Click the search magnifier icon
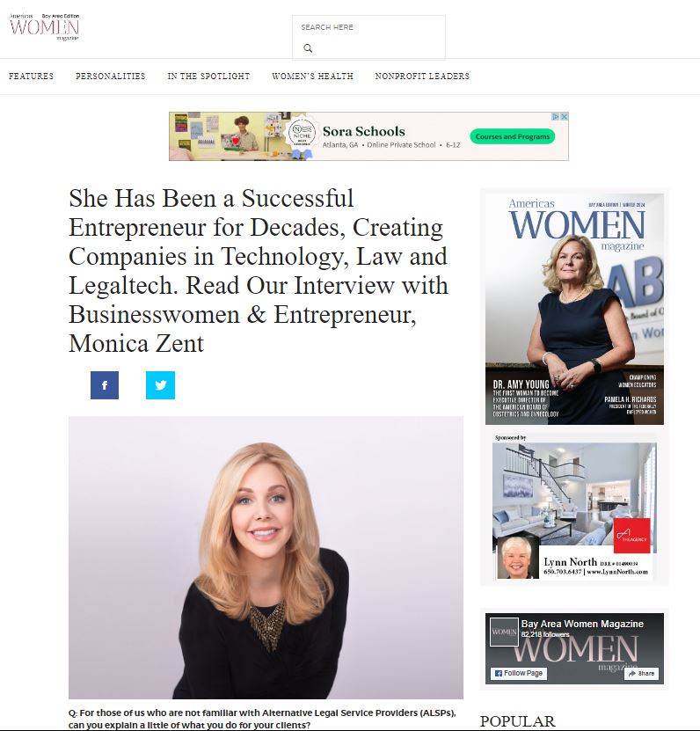700x731 pixels. 308,48
